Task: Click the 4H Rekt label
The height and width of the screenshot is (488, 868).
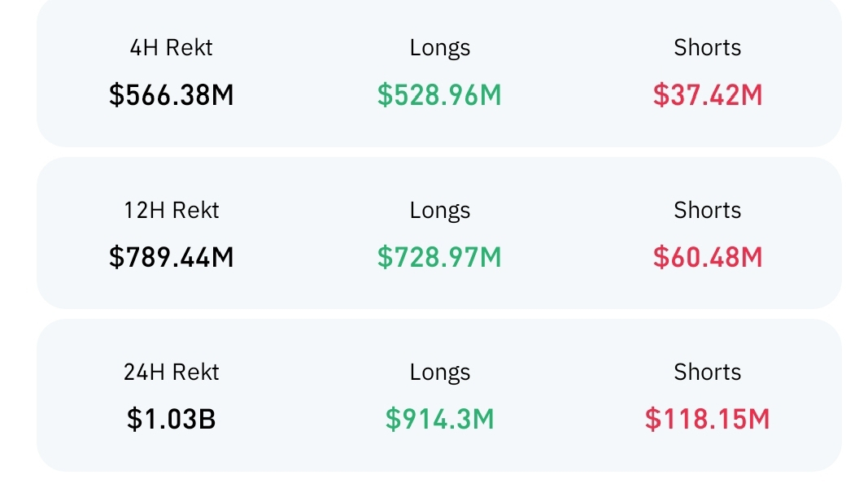Action: coord(171,48)
